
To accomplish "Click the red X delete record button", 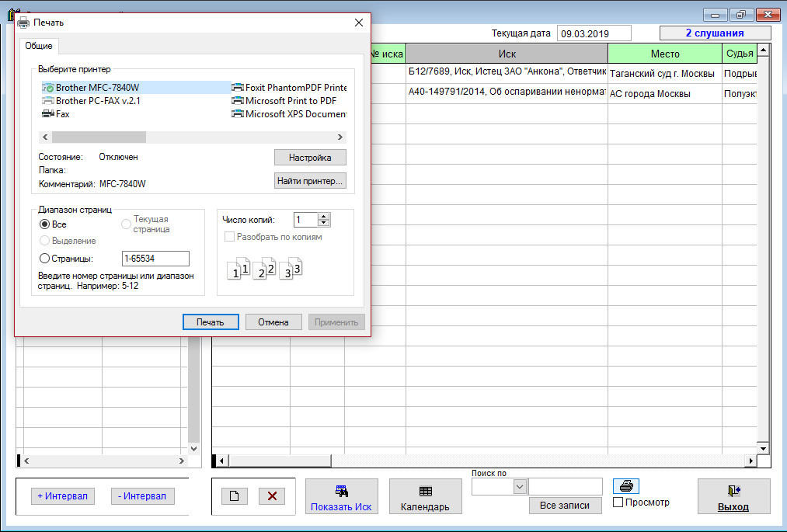I will (x=272, y=495).
